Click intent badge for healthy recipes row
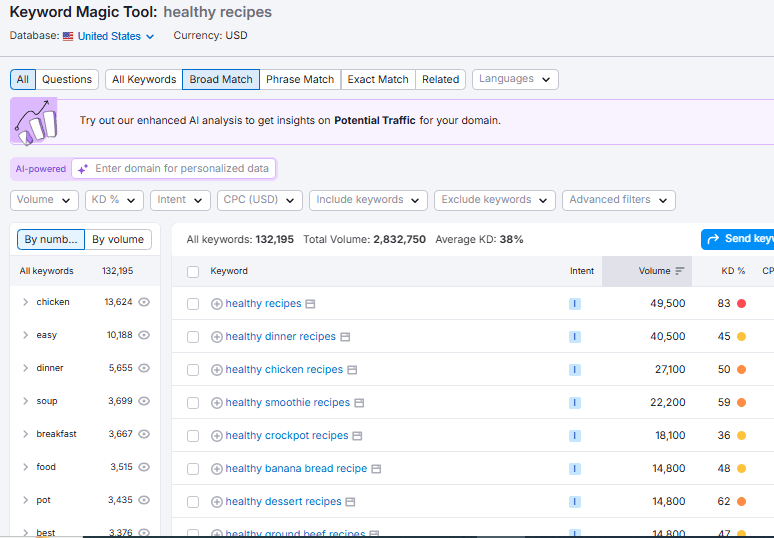Viewport: 774px width, 538px height. (x=575, y=304)
